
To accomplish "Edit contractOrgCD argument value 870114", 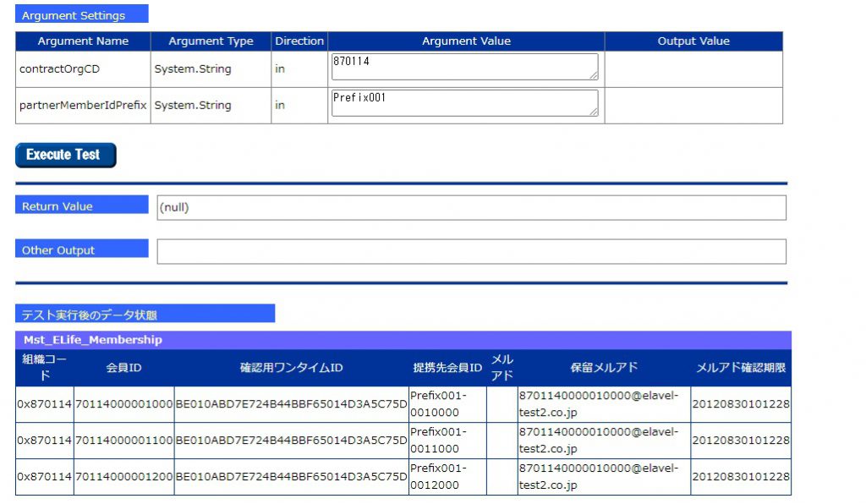I will [464, 67].
